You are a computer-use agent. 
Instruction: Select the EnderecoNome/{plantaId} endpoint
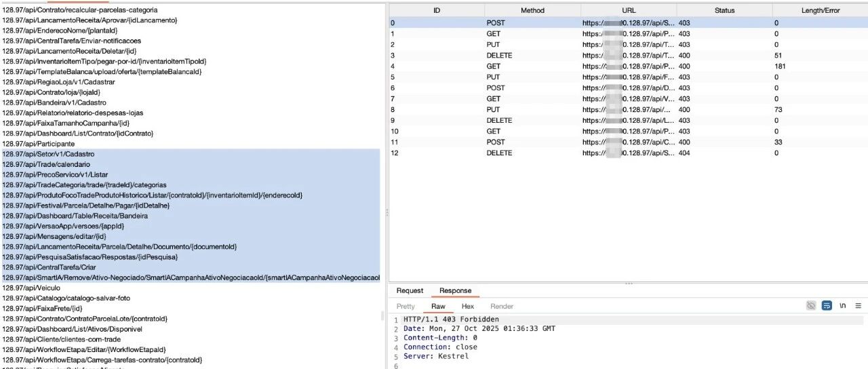point(60,31)
